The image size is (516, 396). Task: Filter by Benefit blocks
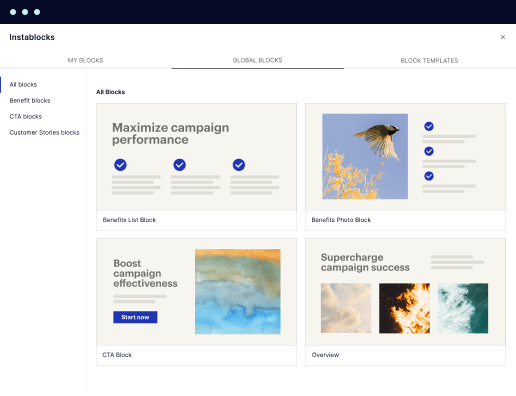30,101
